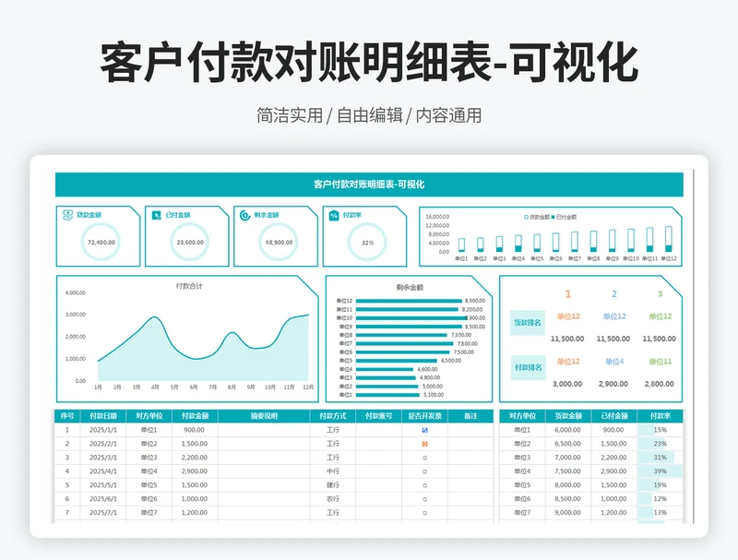Select the 备注 column header
Screen dimensions: 738x560
point(470,416)
